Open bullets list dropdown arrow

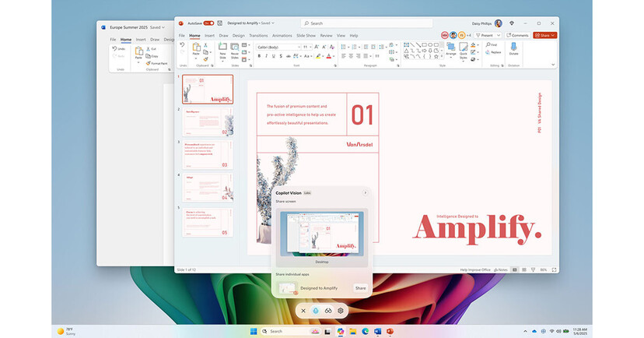pos(348,47)
